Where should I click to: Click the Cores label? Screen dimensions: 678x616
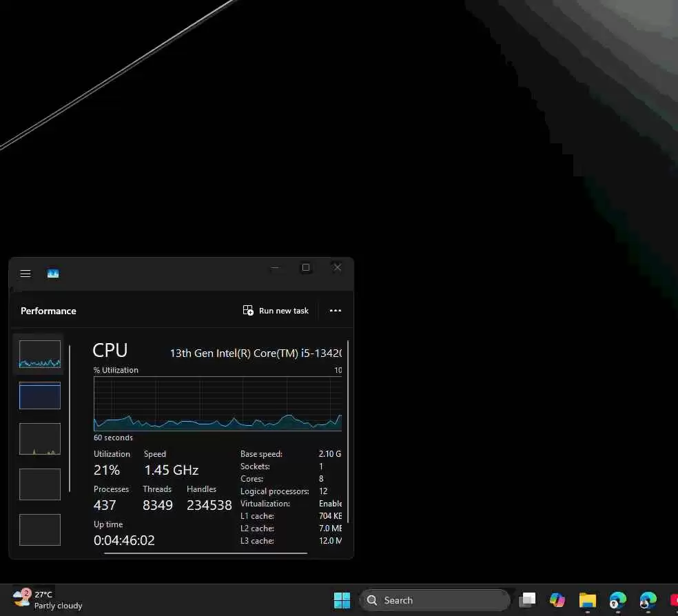[x=251, y=478]
